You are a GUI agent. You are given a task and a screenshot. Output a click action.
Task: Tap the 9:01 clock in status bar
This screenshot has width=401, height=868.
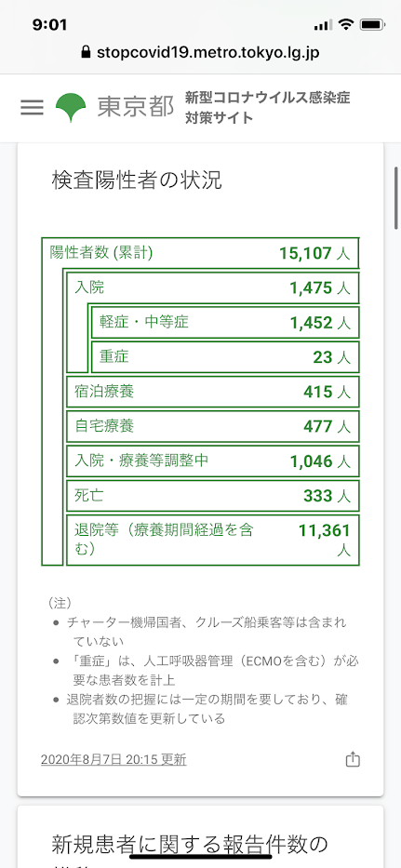(x=50, y=25)
